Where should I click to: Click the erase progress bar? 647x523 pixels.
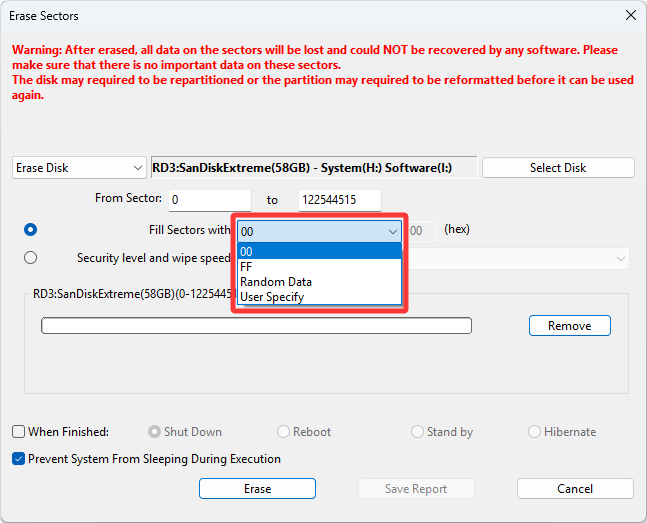[x=256, y=326]
